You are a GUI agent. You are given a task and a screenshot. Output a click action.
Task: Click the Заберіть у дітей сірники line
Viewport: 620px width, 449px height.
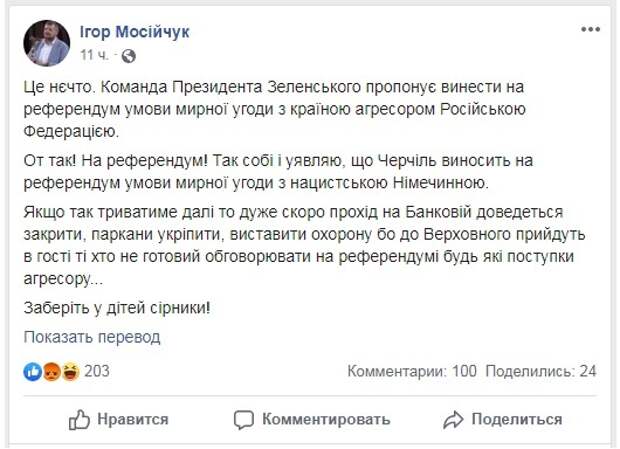pyautogui.click(x=117, y=308)
